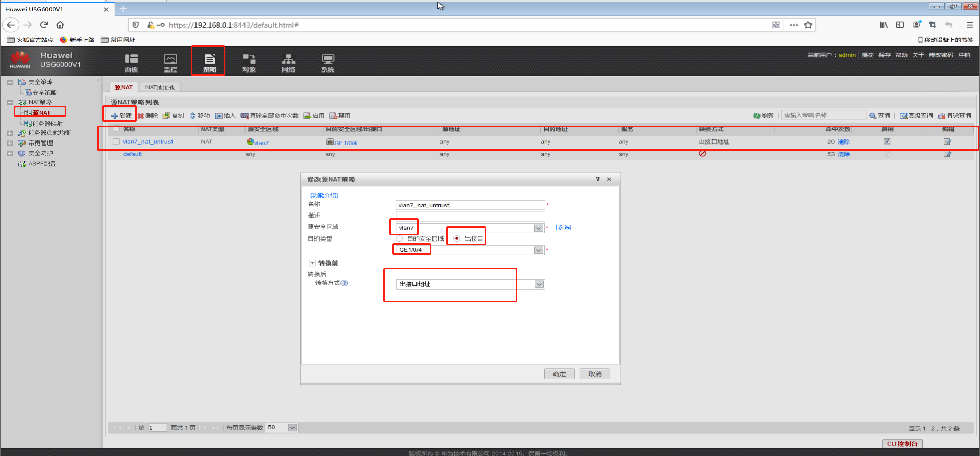Open the 面板 dashboard nav icon
980x456 pixels.
click(131, 62)
